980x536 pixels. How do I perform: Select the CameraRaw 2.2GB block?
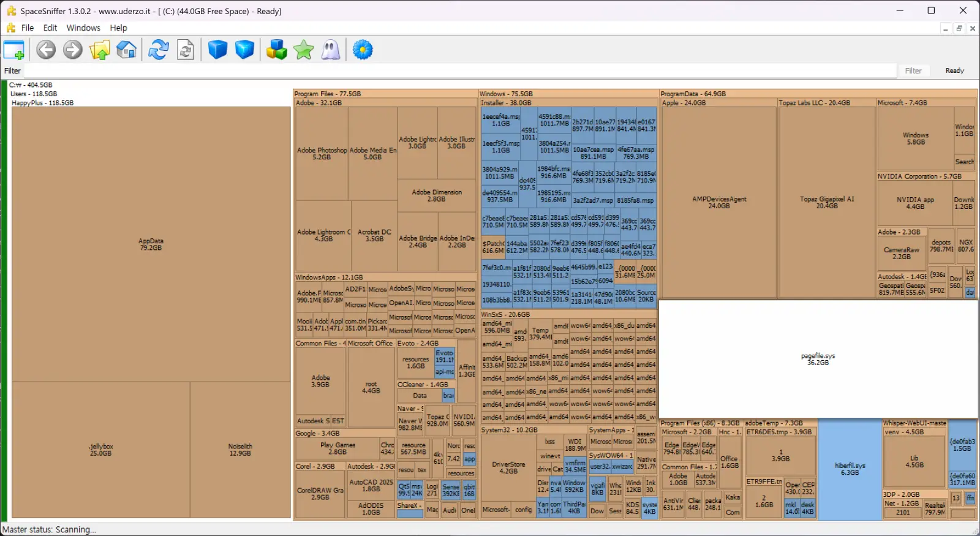point(902,253)
